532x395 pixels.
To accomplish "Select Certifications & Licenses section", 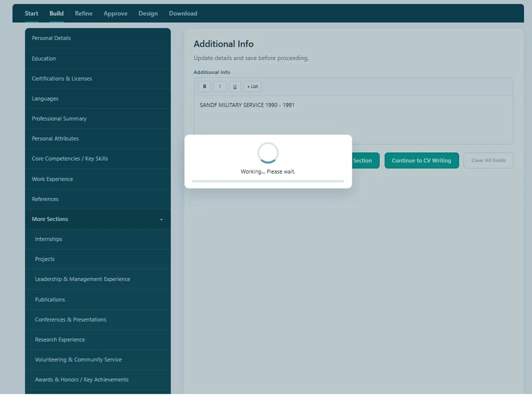I will click(98, 78).
